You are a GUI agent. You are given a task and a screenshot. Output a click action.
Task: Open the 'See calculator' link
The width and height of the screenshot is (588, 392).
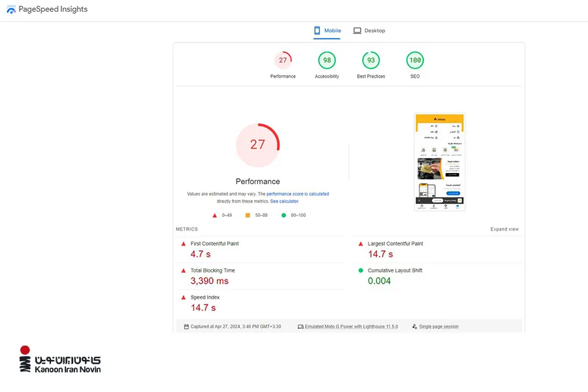click(x=284, y=201)
